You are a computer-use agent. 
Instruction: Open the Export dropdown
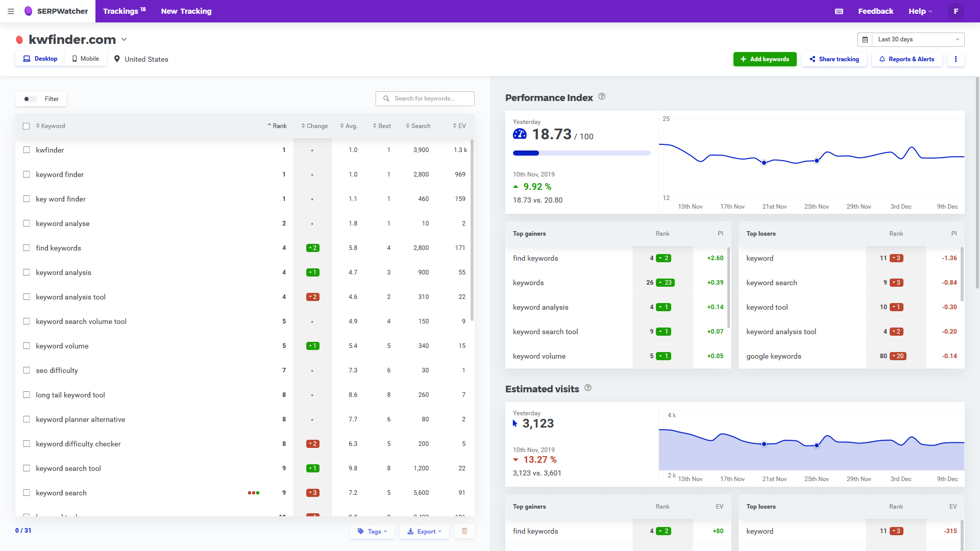pos(424,531)
